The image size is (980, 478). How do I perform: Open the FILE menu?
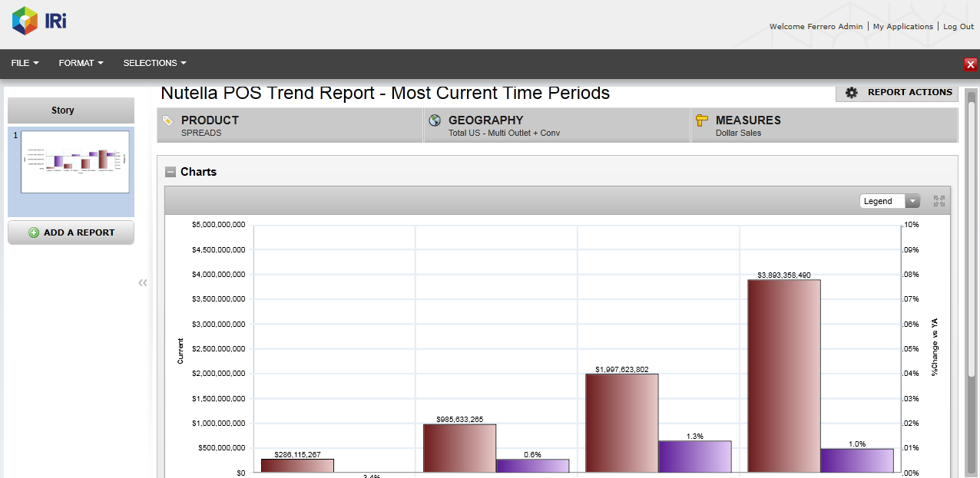pyautogui.click(x=25, y=63)
